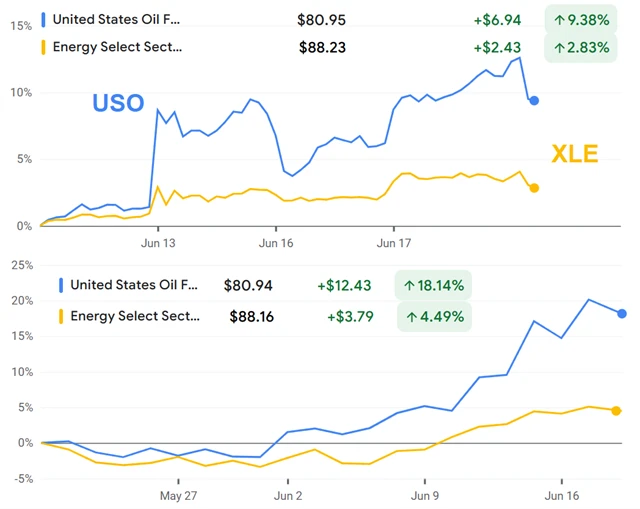Viewport: 640px width, 509px height.
Task: Click yellow legend swatch beside the $88.16 row
Action: 61,316
